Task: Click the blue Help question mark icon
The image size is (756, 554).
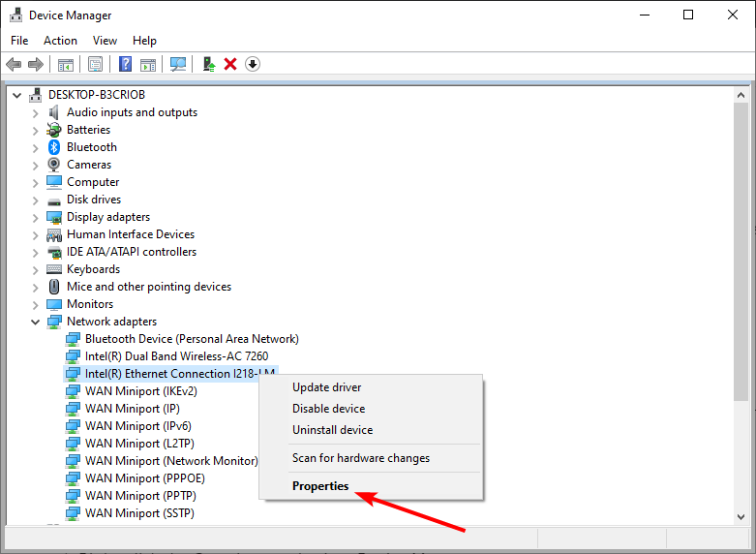Action: (x=126, y=64)
